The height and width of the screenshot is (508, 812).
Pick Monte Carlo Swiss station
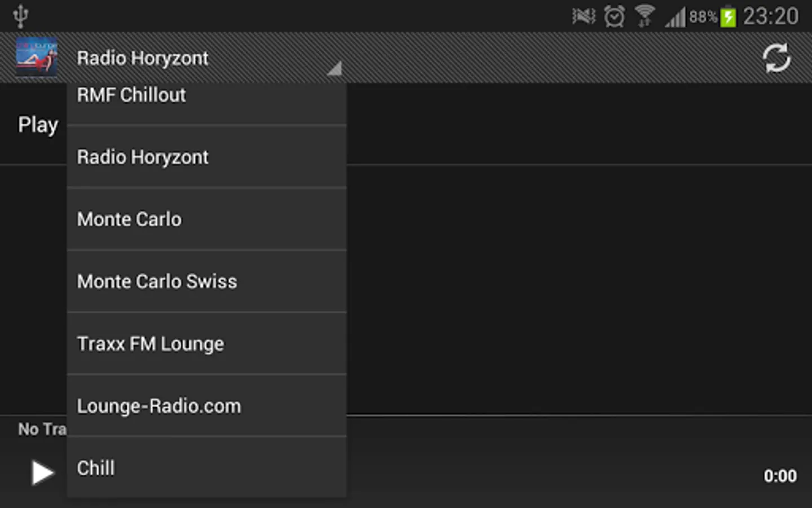[206, 281]
